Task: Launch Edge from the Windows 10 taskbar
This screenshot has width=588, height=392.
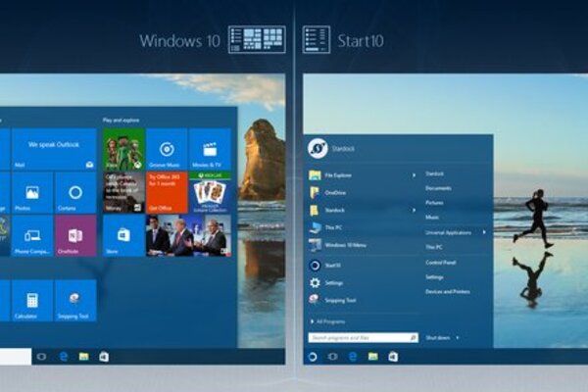Action: tap(64, 357)
